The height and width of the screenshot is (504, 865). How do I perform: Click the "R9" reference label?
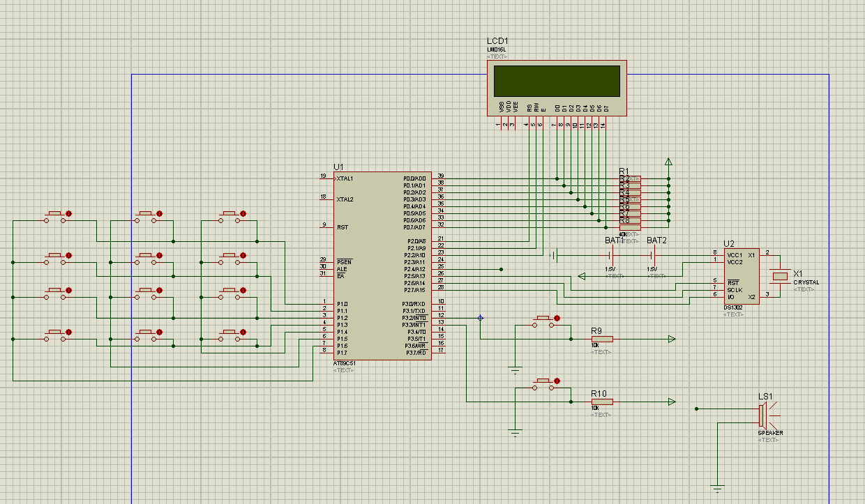[x=596, y=330]
